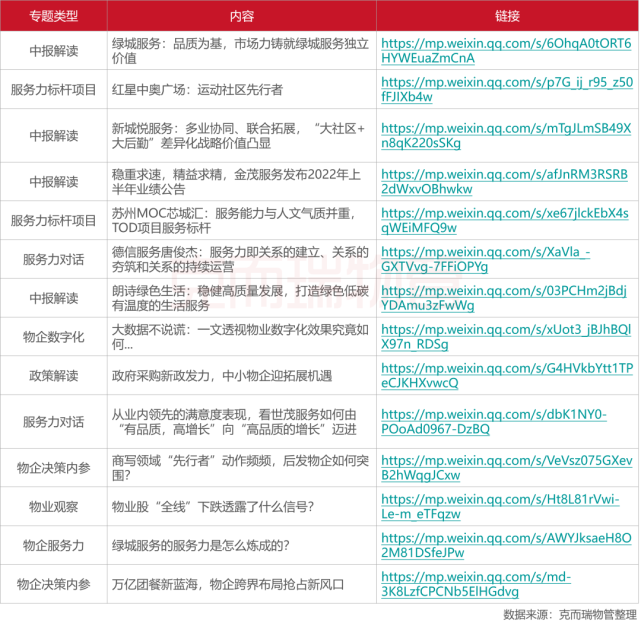Image resolution: width=641 pixels, height=623 pixels.
Task: Click 服务力对话 in the 世茂服务 row
Action: (x=54, y=421)
